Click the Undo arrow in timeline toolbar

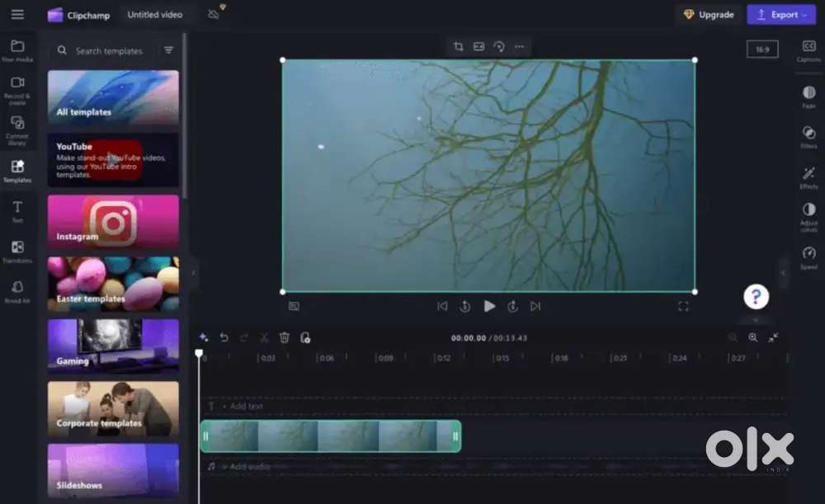(x=224, y=337)
